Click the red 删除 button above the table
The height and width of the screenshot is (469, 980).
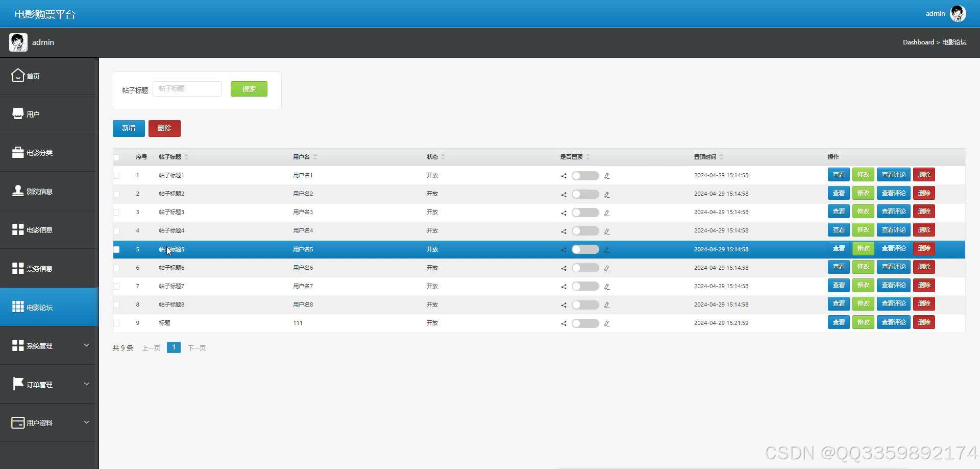(x=164, y=128)
